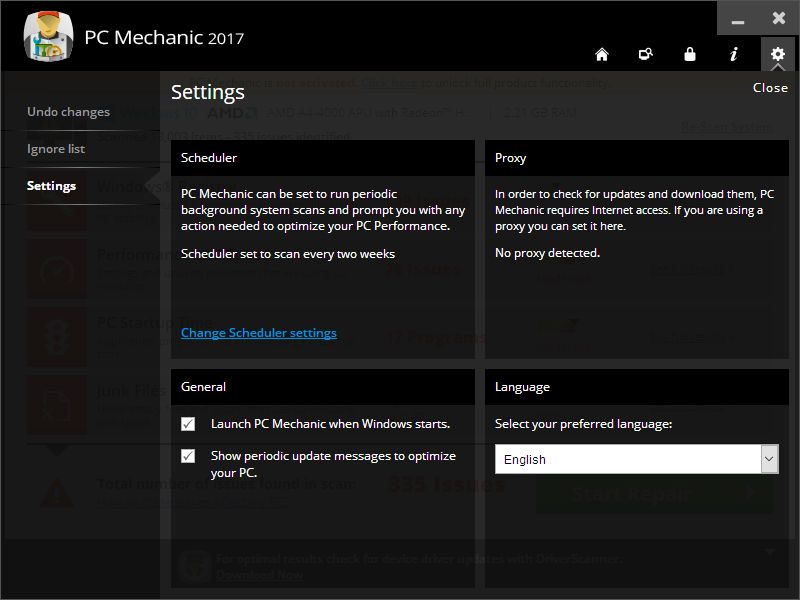Click the Settings page title
The height and width of the screenshot is (600, 800).
(x=208, y=92)
